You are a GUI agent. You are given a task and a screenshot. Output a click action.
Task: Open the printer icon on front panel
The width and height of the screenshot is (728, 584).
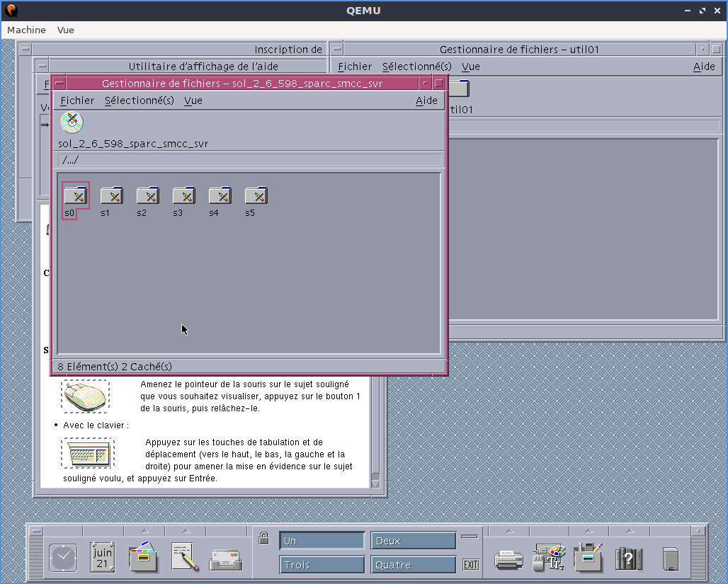pos(509,559)
